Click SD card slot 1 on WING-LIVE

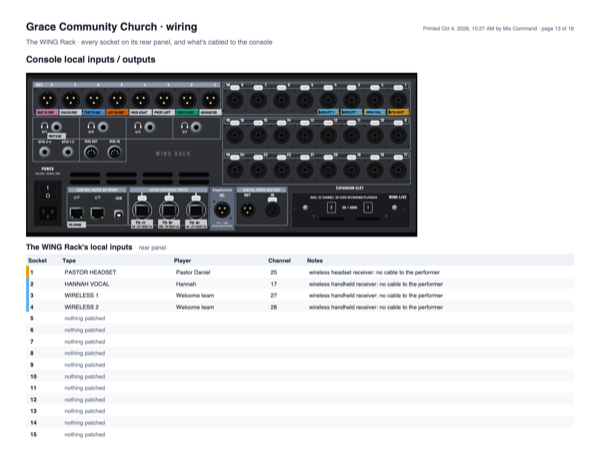pos(368,207)
